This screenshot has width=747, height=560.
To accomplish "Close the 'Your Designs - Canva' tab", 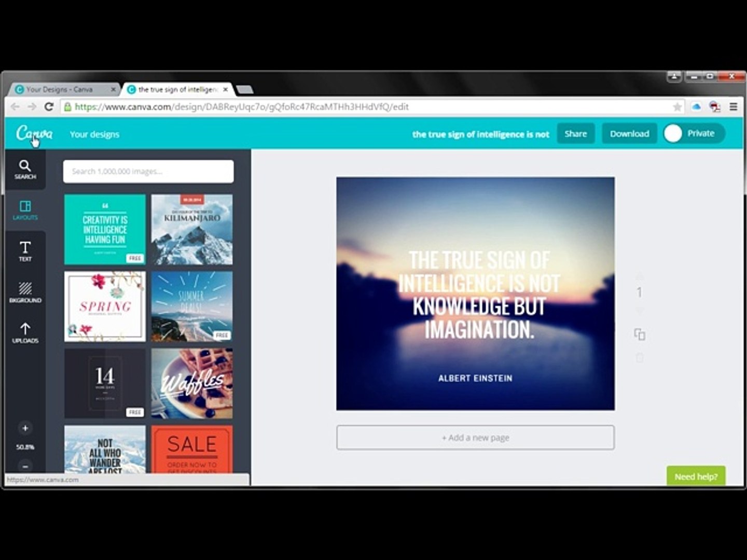I will coord(113,89).
